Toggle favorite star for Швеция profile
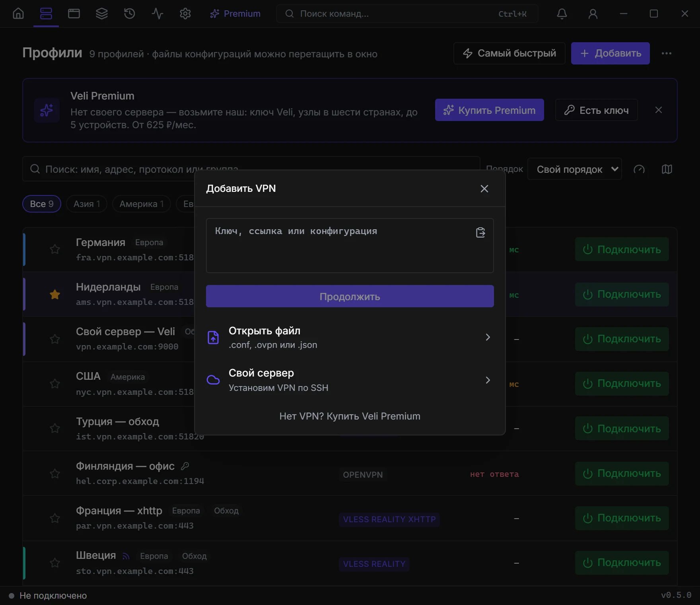Image resolution: width=700 pixels, height=605 pixels. [55, 563]
